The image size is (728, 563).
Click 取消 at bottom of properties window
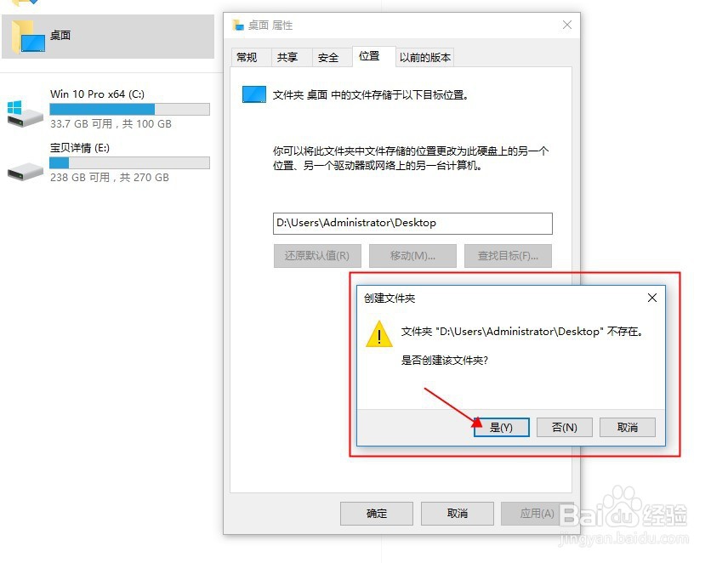(458, 514)
